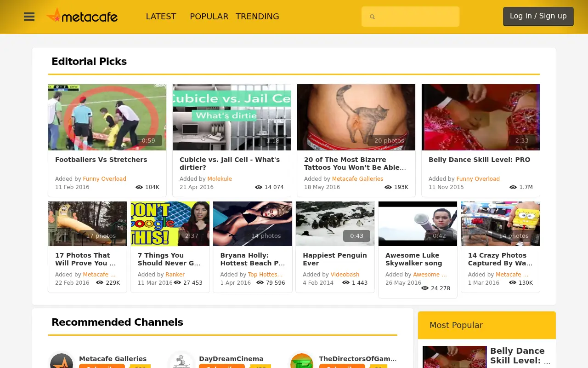Screen dimensions: 588x368
Task: Open the Top Hottes... author link
Action: pyautogui.click(x=266, y=275)
